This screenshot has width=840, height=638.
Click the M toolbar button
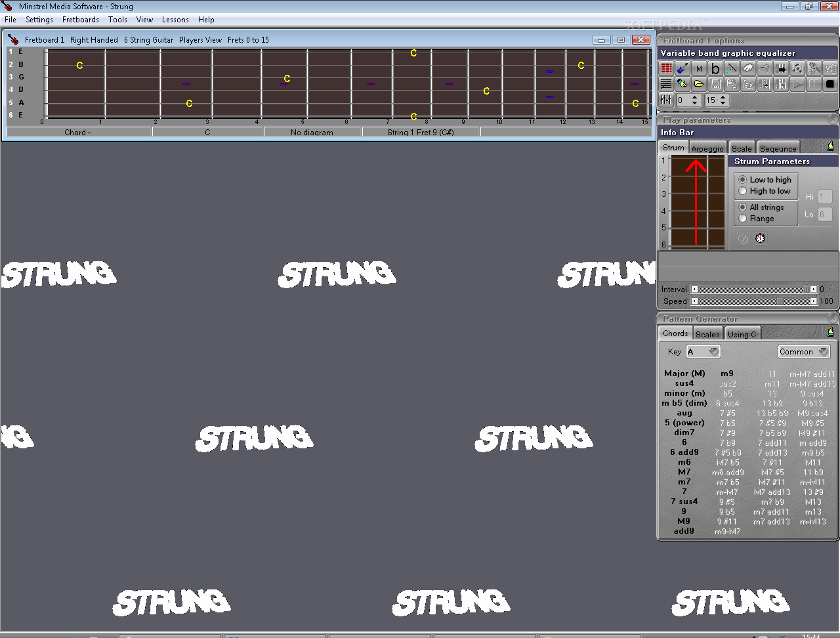tap(699, 68)
